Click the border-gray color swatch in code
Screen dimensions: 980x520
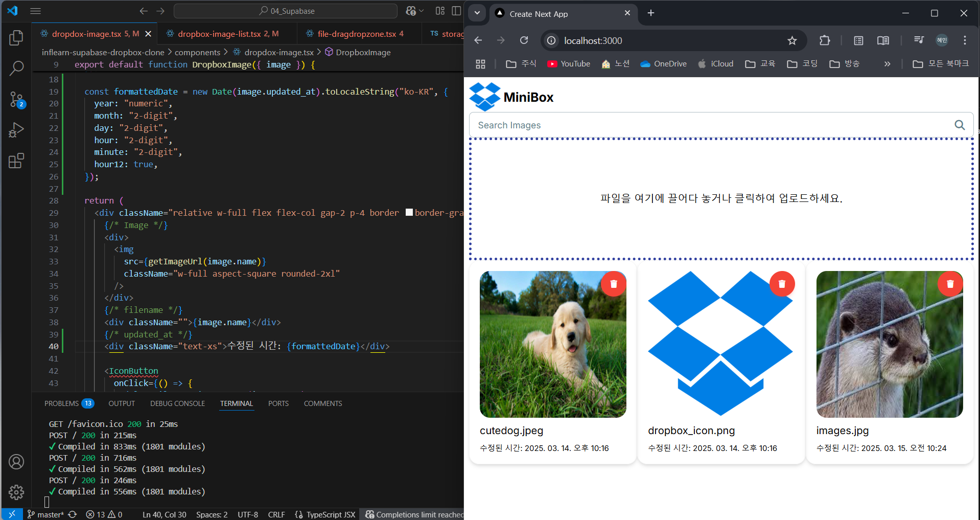[409, 212]
